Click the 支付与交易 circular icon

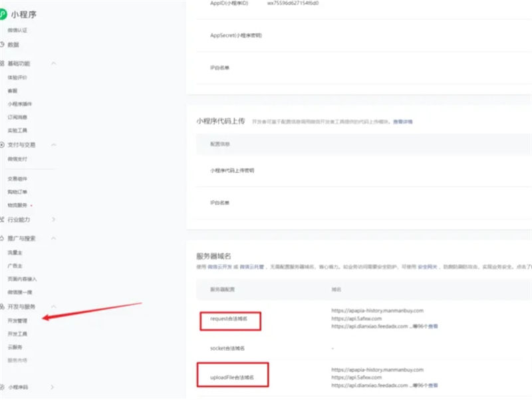click(x=3, y=144)
